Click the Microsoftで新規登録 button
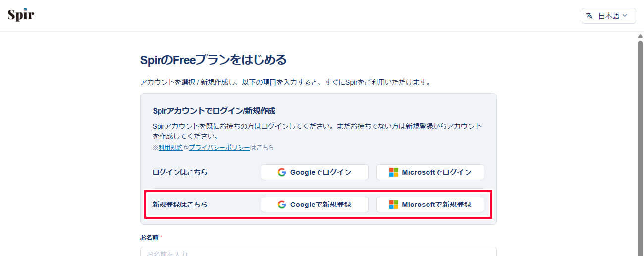The height and width of the screenshot is (256, 644). [430, 205]
